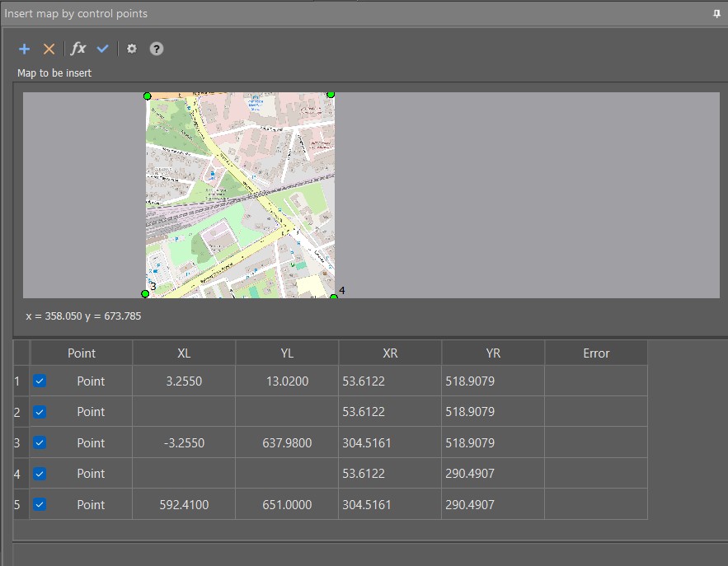Screen dimensions: 728x566
Task: Uncheck the checkbox in row 1
Action: click(40, 381)
